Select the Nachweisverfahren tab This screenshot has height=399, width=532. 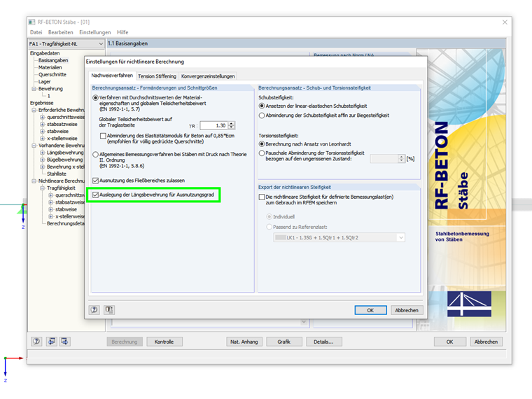click(x=112, y=76)
